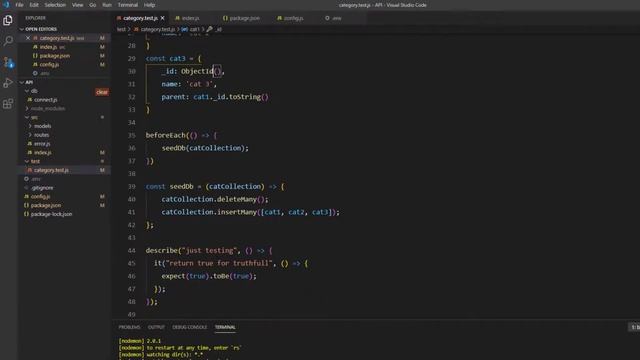Open error.js in the src folder

[x=64, y=144]
